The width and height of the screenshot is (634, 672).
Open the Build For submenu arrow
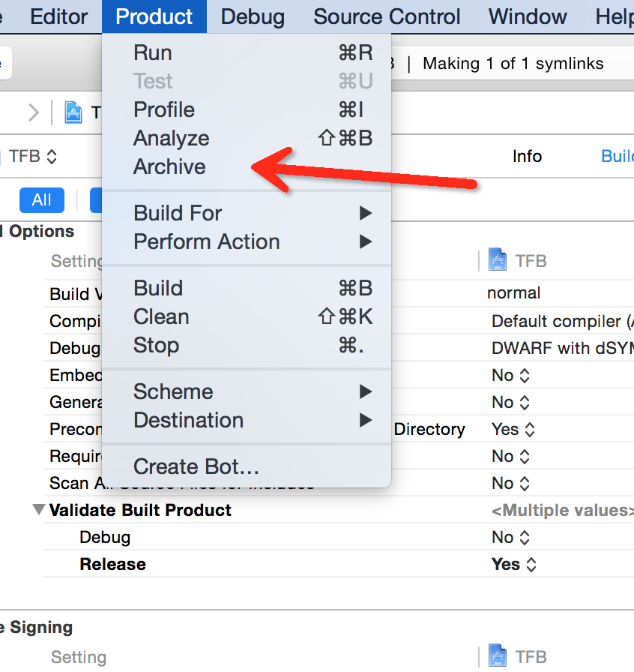(x=366, y=213)
